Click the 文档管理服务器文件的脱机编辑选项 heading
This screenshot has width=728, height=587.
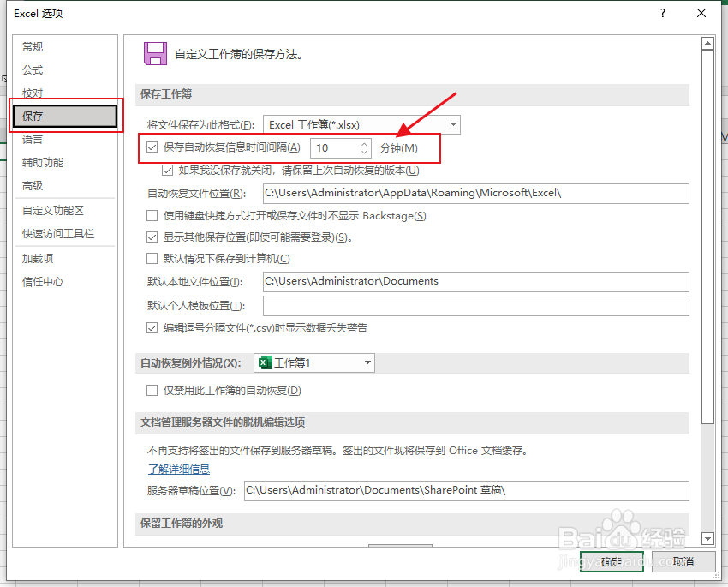pyautogui.click(x=223, y=422)
